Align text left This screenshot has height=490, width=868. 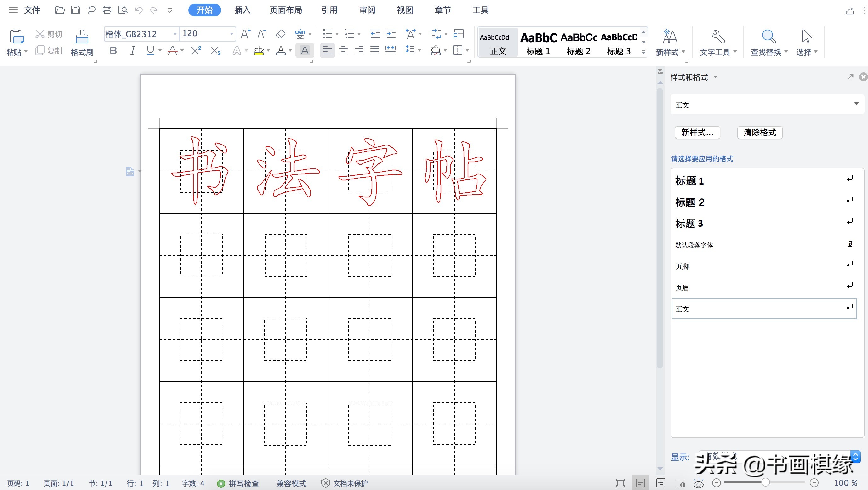[327, 51]
